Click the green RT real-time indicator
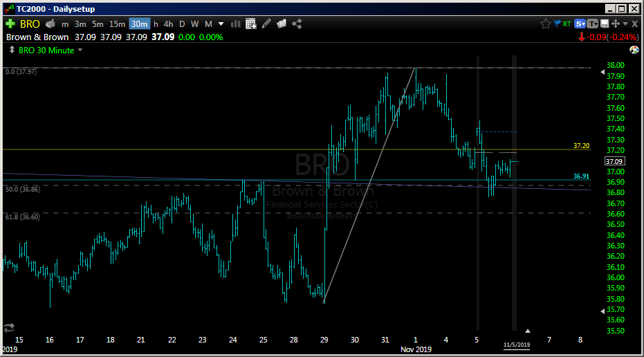Image resolution: width=644 pixels, height=357 pixels. point(567,24)
